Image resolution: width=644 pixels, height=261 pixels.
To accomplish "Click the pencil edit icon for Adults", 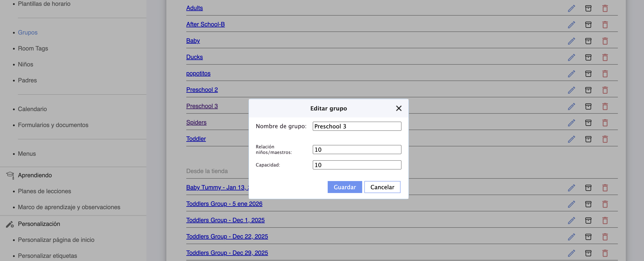I will pyautogui.click(x=571, y=8).
